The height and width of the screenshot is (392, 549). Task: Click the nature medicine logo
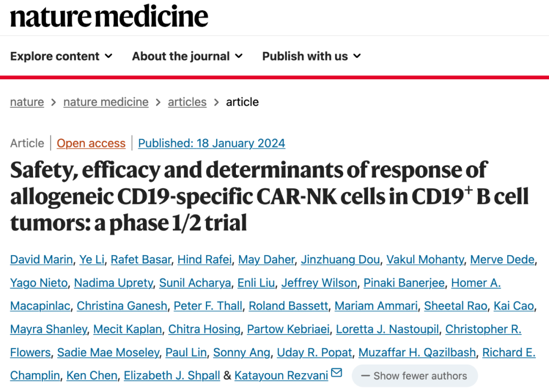point(109,16)
